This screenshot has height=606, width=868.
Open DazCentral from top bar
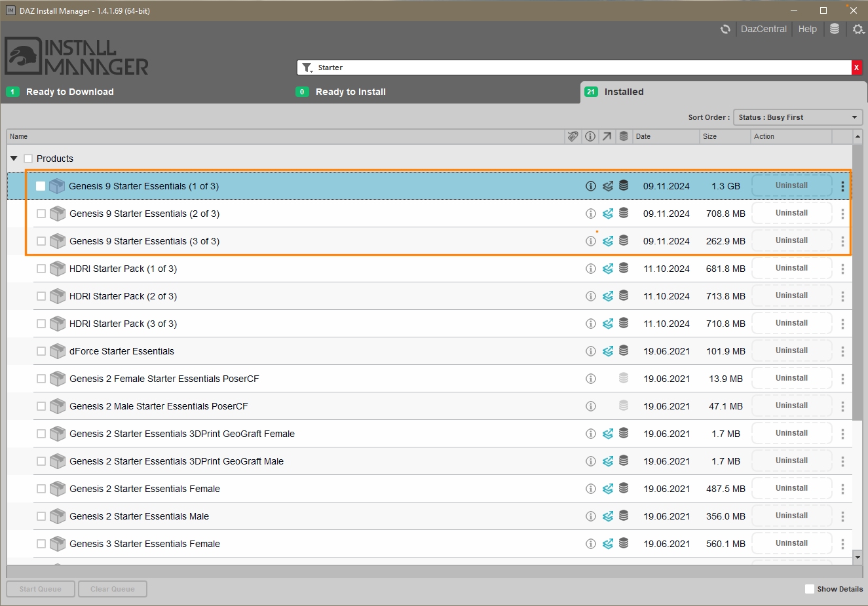(764, 29)
